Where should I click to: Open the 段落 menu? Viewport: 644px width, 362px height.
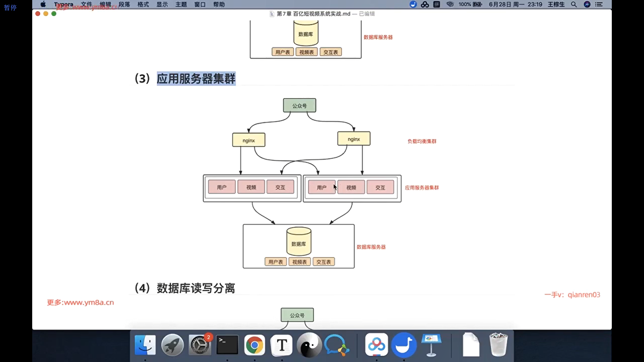pos(124,4)
